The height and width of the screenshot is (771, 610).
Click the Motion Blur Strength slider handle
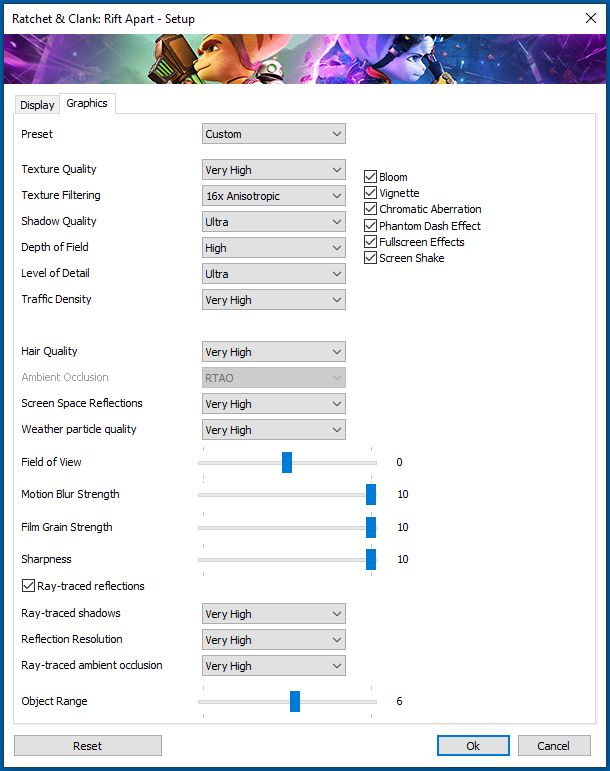click(x=371, y=494)
